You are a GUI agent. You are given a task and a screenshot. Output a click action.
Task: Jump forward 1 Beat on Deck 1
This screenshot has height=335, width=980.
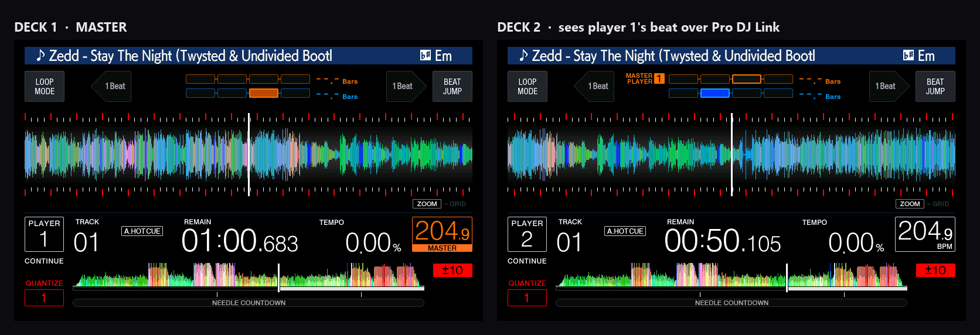(406, 86)
